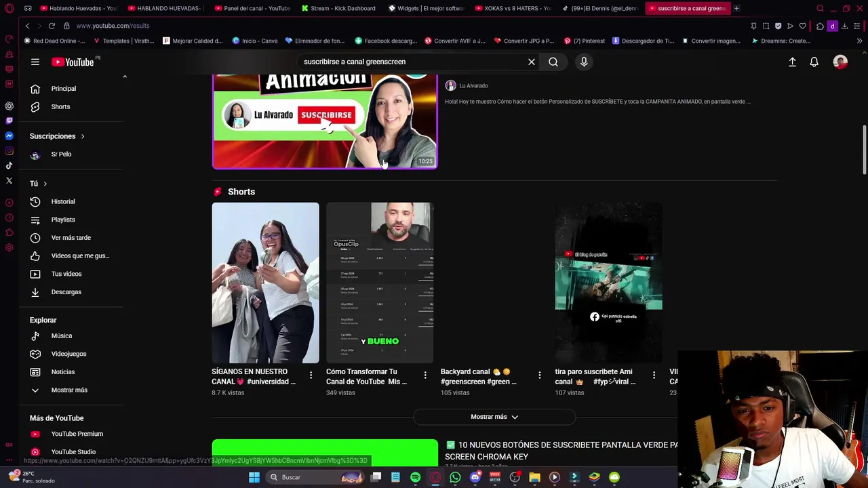
Task: Open 10 NUEVOS BOTÓNES DE SUSCRIBETE video title
Action: pyautogui.click(x=561, y=451)
